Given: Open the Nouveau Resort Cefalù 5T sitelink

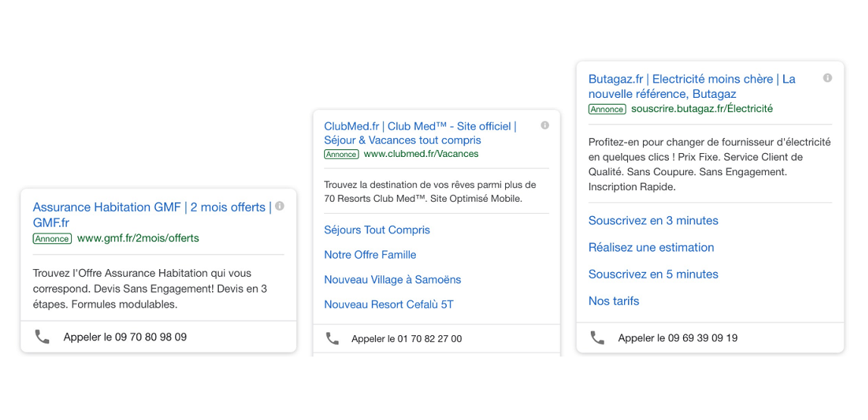Looking at the screenshot, I should (389, 305).
